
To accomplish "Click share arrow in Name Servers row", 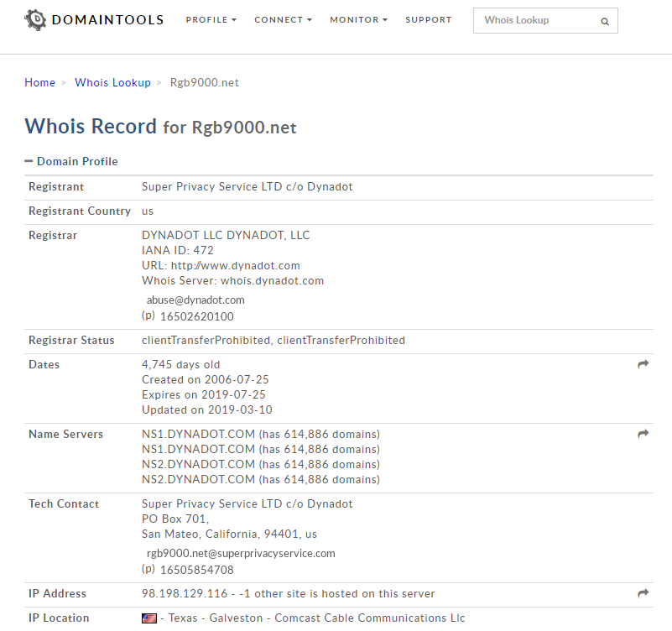I will pos(643,434).
